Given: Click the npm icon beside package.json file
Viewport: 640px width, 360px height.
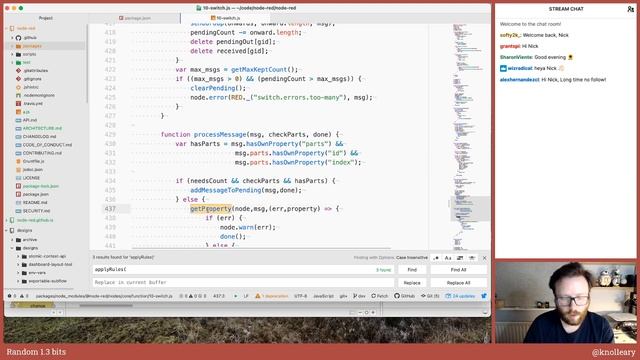Looking at the screenshot, I should pos(18,194).
